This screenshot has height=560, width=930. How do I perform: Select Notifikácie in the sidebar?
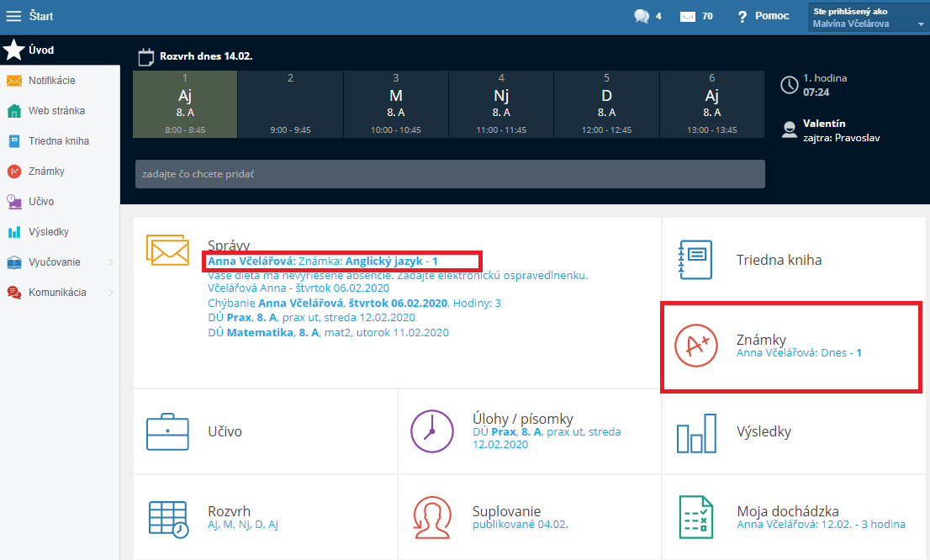click(x=51, y=81)
